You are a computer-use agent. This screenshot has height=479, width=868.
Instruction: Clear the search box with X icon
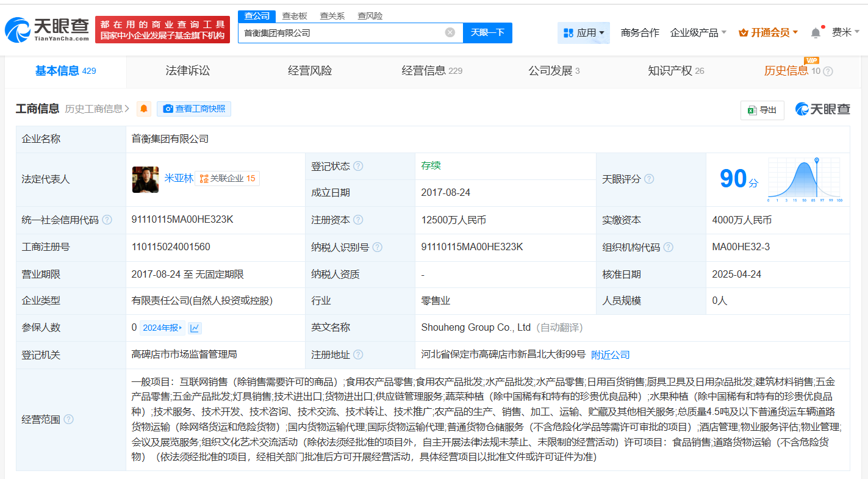tap(450, 32)
